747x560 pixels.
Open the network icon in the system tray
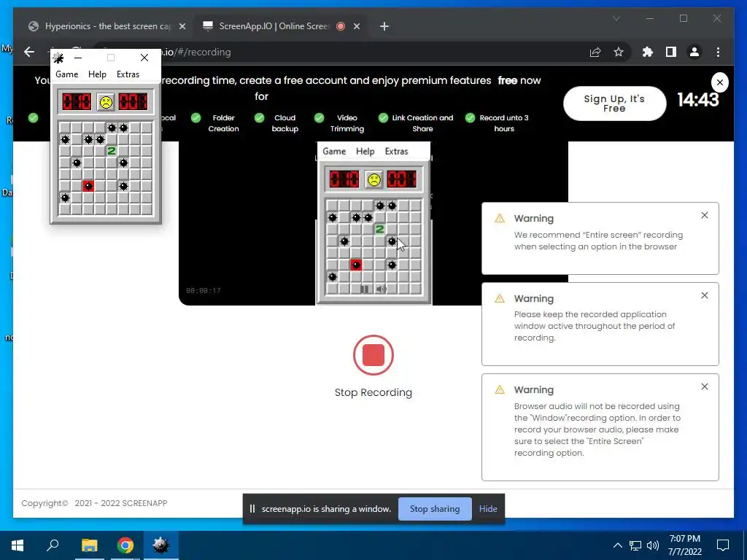(x=635, y=545)
